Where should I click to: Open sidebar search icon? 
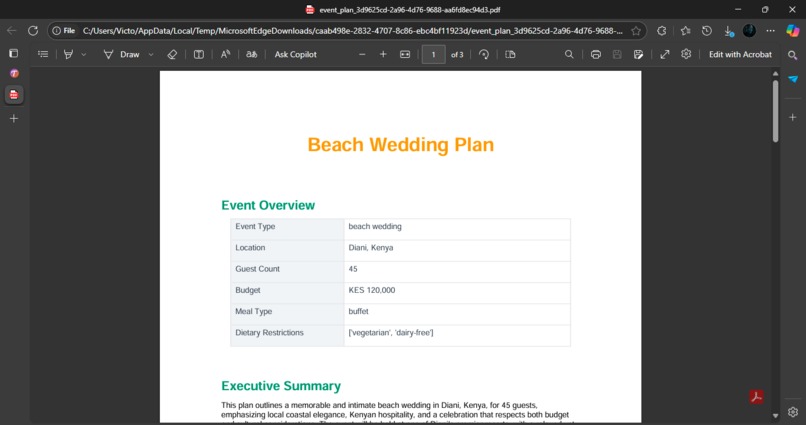(x=793, y=54)
